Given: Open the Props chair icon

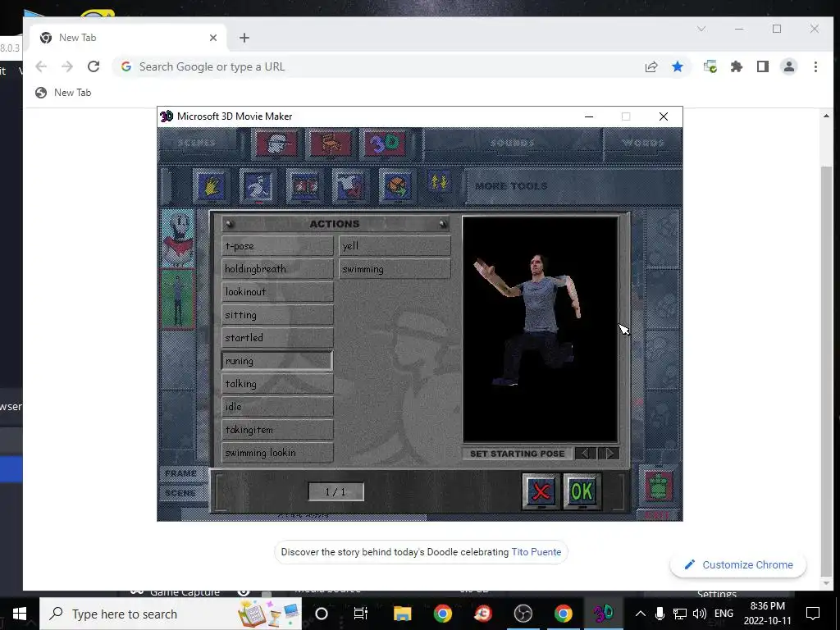Looking at the screenshot, I should 331,144.
